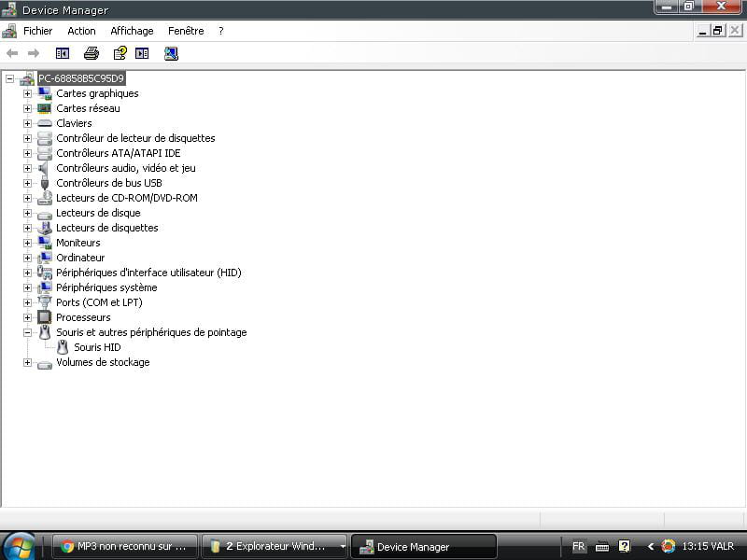747x560 pixels.
Task: Select Processeurs label
Action: pyautogui.click(x=83, y=317)
